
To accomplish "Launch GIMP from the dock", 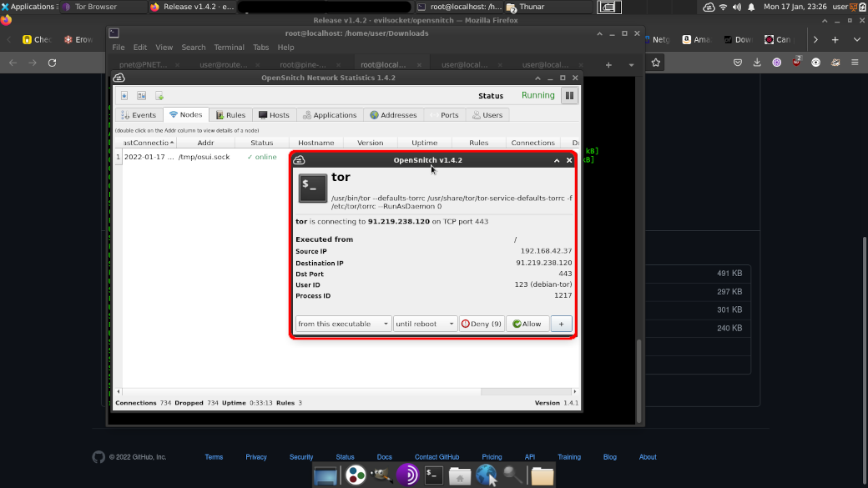I will [x=381, y=475].
